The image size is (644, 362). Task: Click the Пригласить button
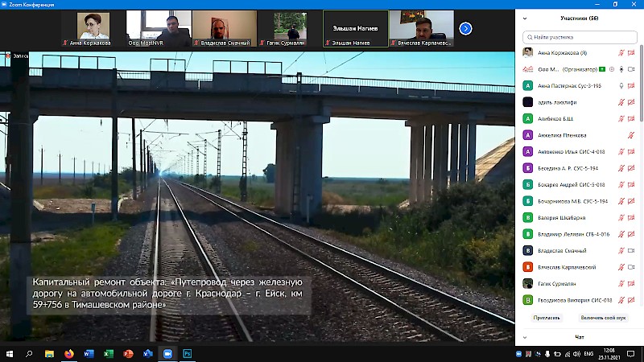click(547, 318)
